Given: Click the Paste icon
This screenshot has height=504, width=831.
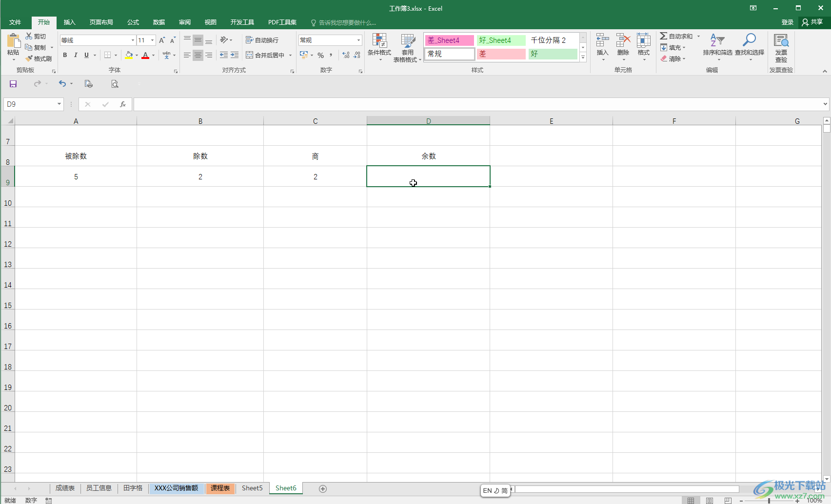Looking at the screenshot, I should coord(13,41).
